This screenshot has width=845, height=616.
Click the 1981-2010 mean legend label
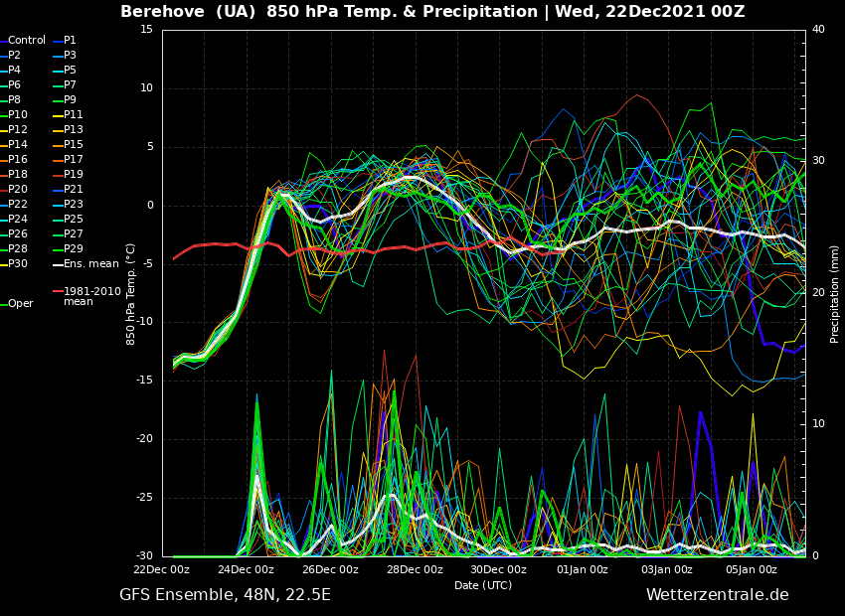[x=91, y=296]
